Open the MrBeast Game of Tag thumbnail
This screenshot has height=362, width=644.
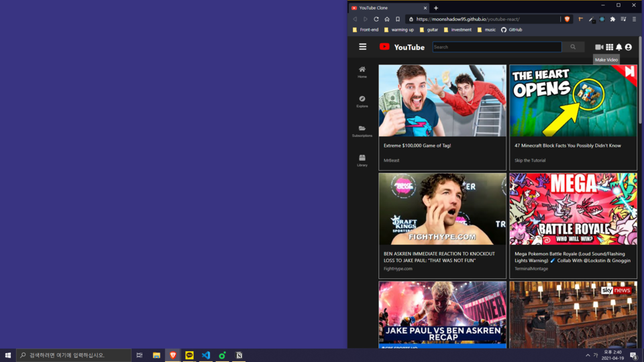tap(442, 101)
